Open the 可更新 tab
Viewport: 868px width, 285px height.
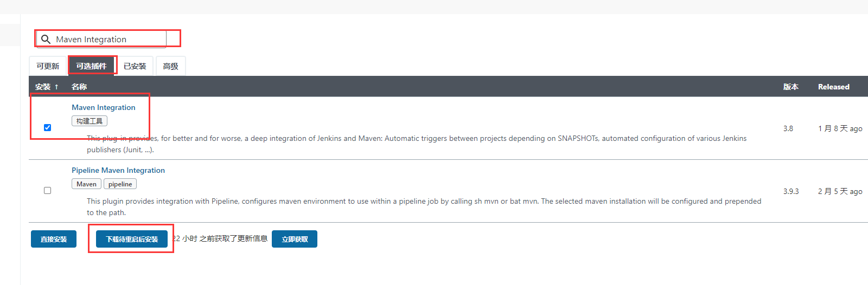(x=48, y=66)
